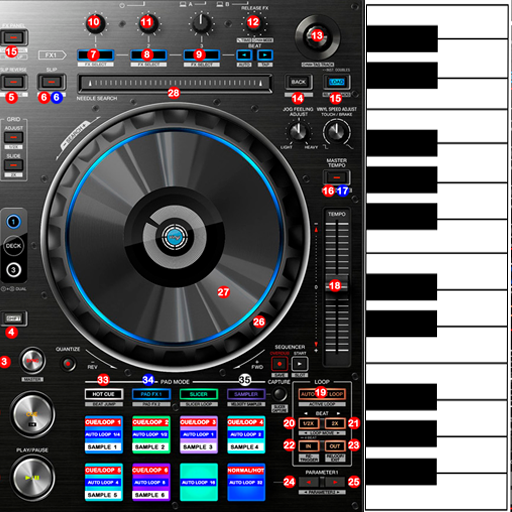Click the CAPTURE round button
512x512 pixels.
[279, 394]
